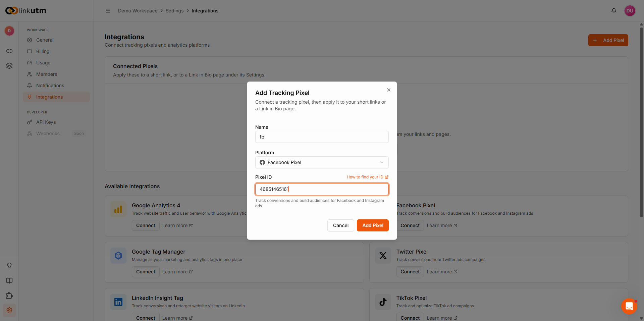Click Settings breadcrumb
The width and height of the screenshot is (644, 321).
[174, 11]
